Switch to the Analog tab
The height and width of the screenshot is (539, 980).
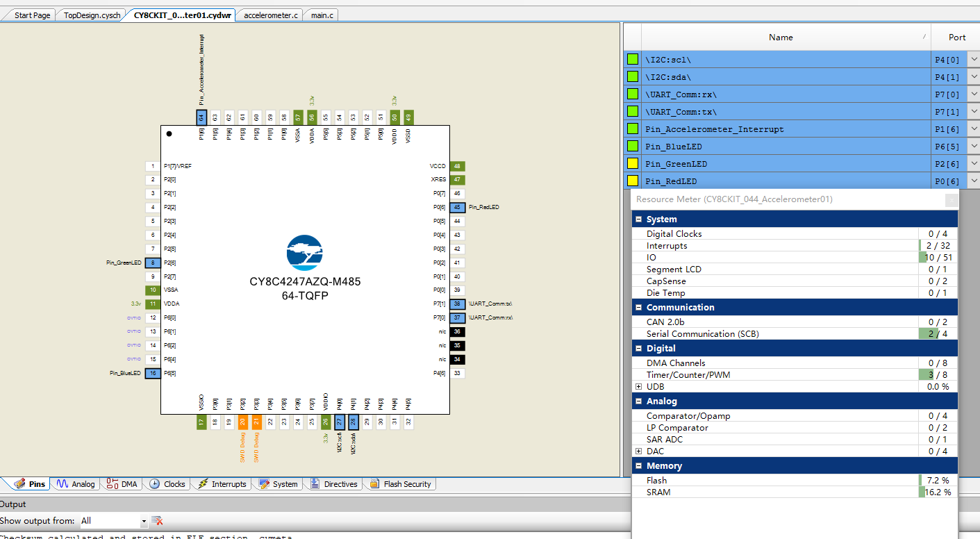76,484
